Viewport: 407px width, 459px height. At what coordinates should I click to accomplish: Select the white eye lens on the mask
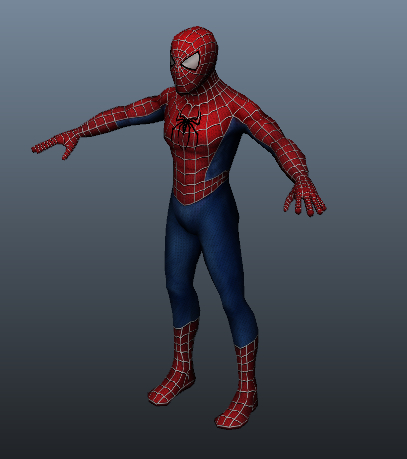(191, 61)
